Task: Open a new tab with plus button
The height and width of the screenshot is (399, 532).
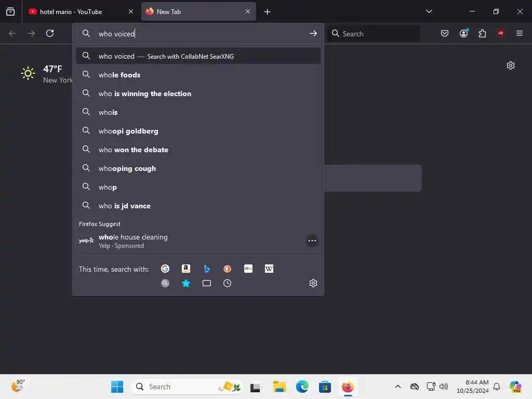Action: point(268,12)
